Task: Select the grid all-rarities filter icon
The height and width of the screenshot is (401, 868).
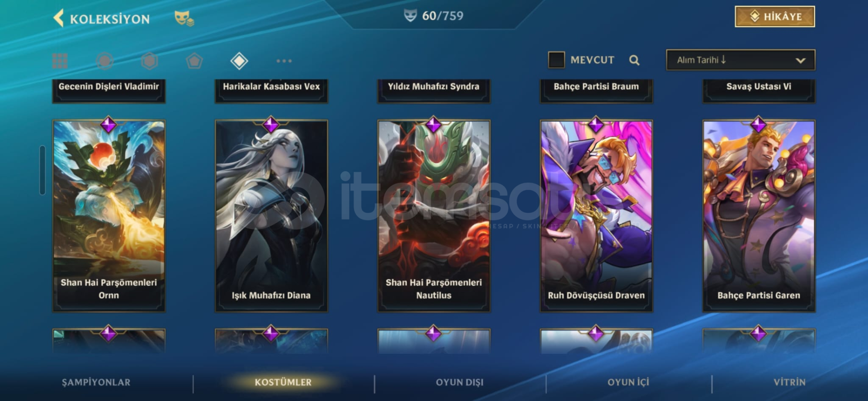Action: [60, 61]
